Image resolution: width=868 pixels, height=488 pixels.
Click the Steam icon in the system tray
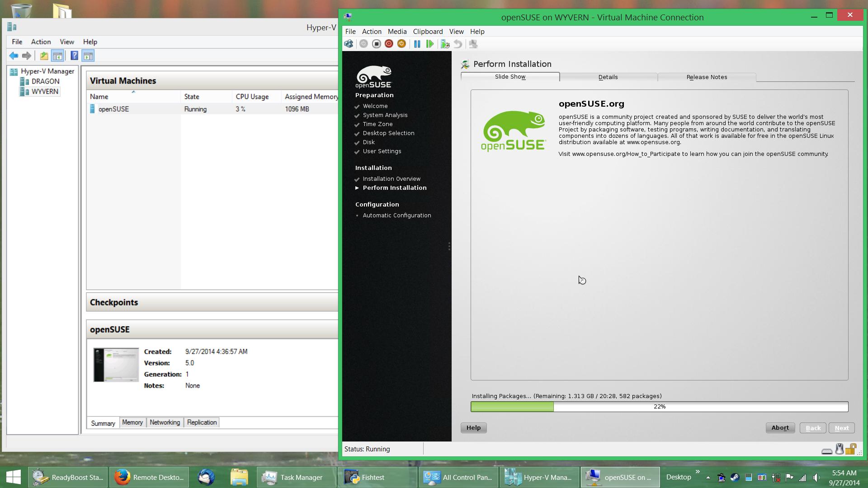click(x=735, y=477)
